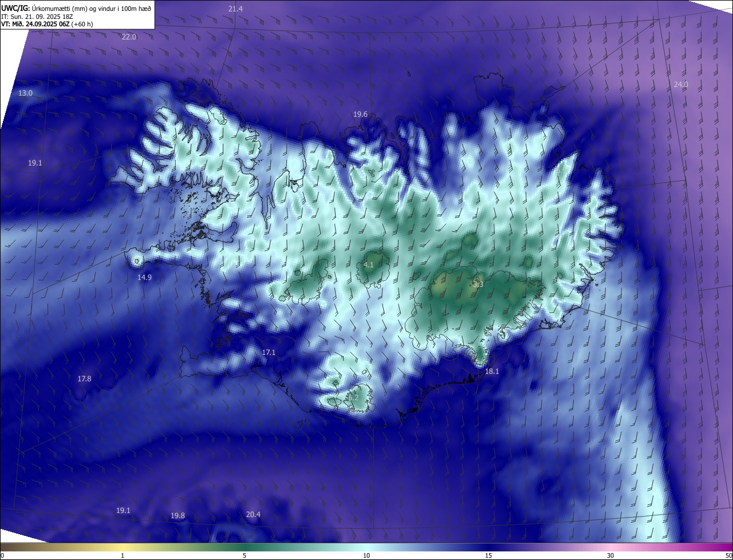Click the 1 tick on the color scale
This screenshot has width=733, height=560.
point(123,555)
